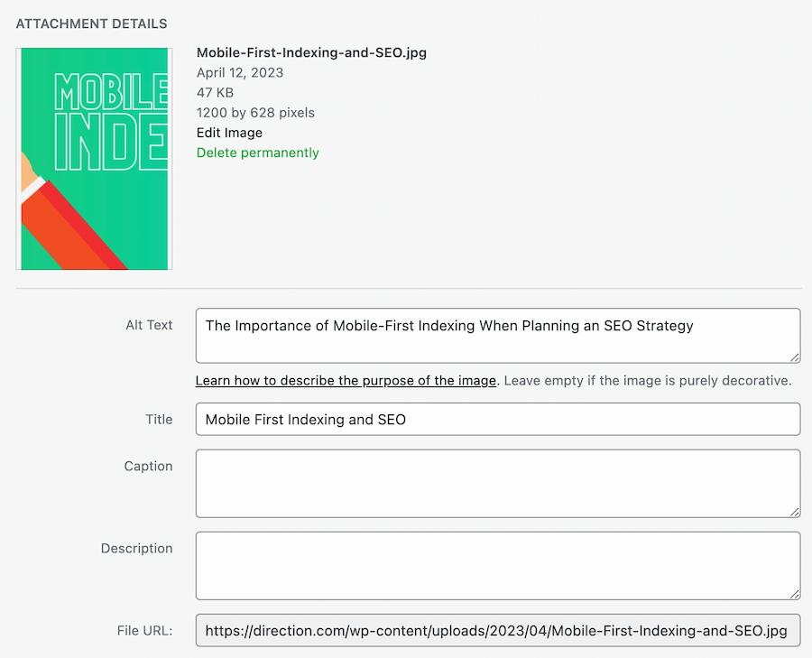Click the "Caption" field label
The image size is (812, 658).
click(149, 466)
